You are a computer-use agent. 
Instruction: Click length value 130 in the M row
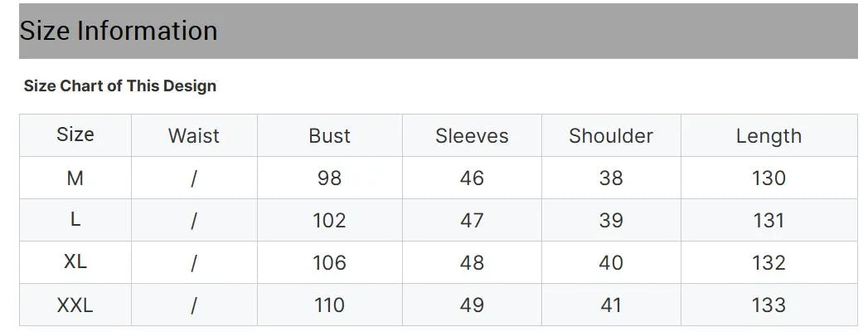(x=769, y=178)
